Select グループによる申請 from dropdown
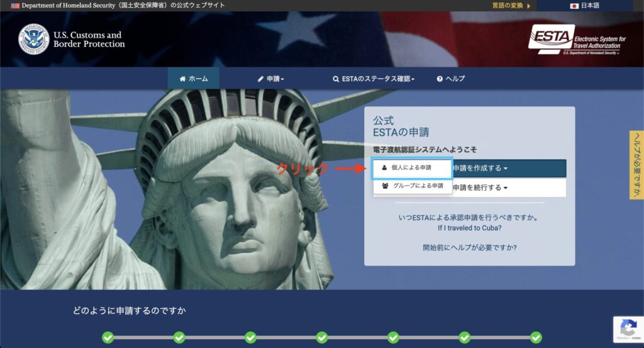The image size is (644, 348). 412,186
